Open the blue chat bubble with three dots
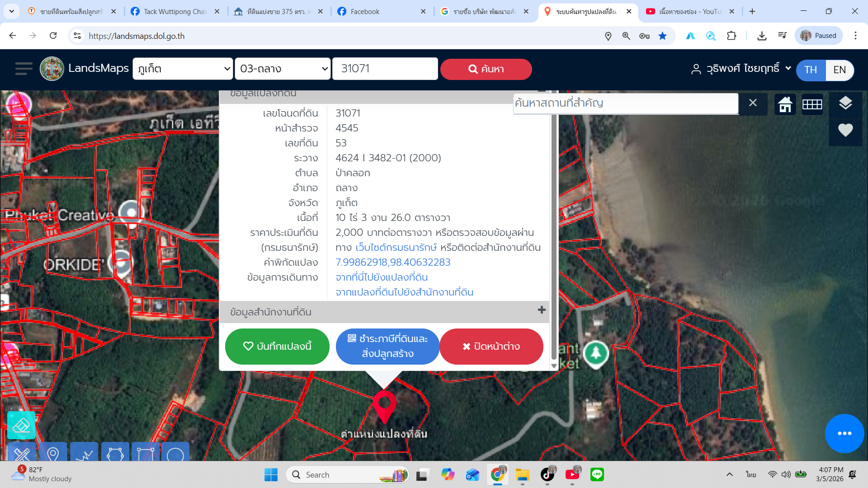The width and height of the screenshot is (868, 488). tap(844, 433)
